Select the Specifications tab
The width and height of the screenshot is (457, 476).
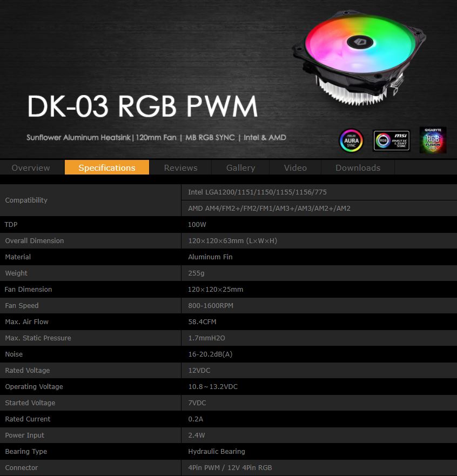[107, 167]
